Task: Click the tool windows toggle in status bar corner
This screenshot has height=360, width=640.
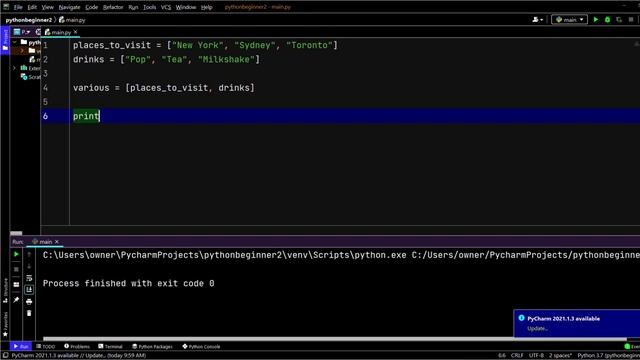Action: [5, 356]
